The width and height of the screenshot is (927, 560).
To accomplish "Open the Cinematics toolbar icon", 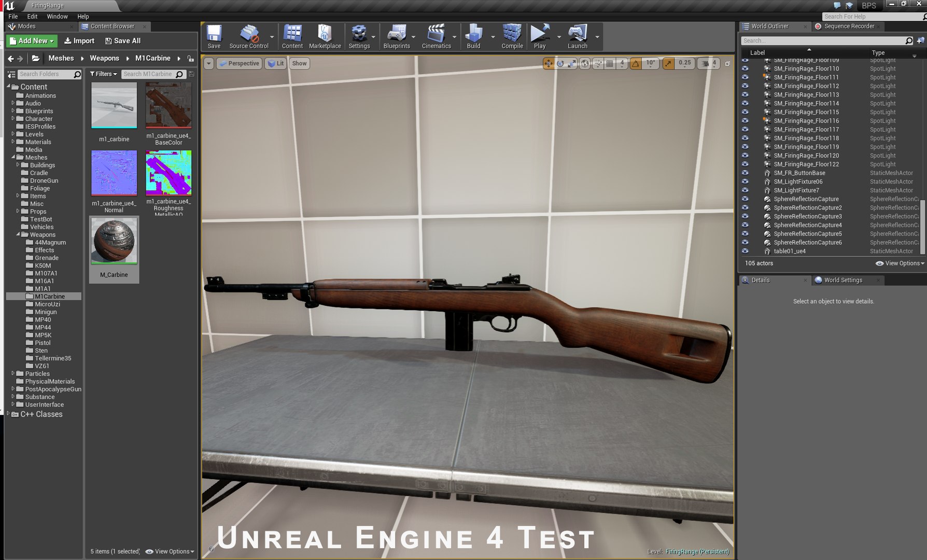I will point(437,37).
